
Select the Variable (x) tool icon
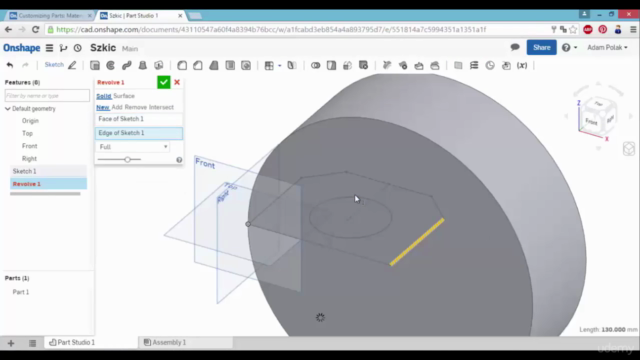pos(522,65)
